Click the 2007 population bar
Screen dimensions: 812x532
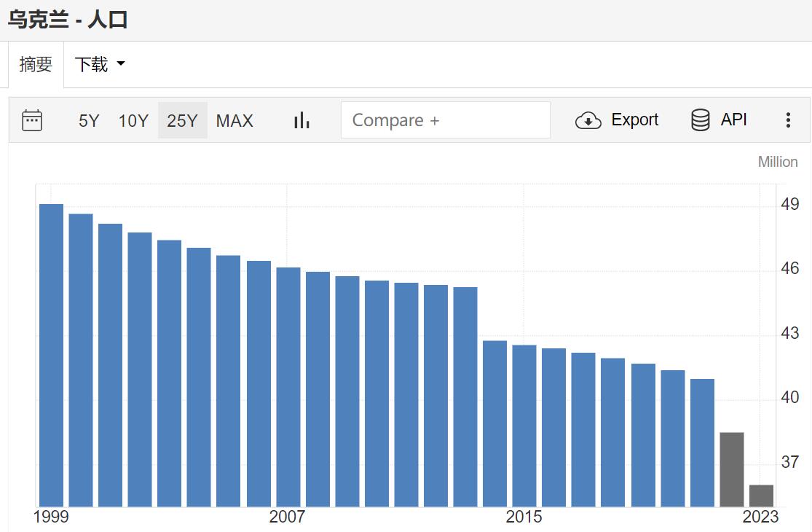pos(288,387)
